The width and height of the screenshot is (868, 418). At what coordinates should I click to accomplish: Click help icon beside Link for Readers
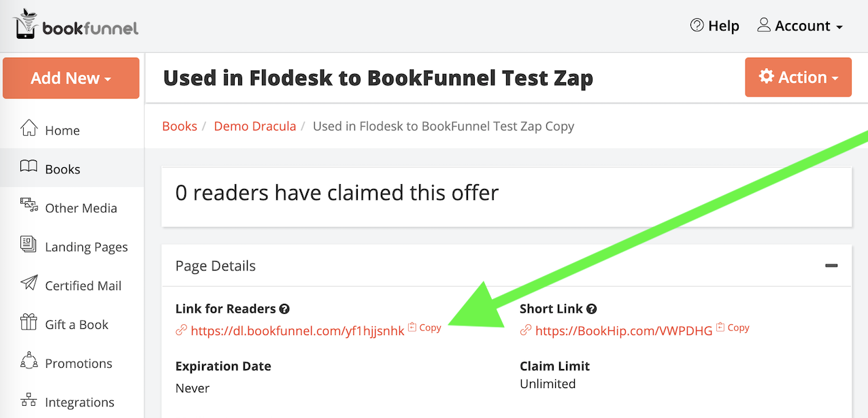284,309
